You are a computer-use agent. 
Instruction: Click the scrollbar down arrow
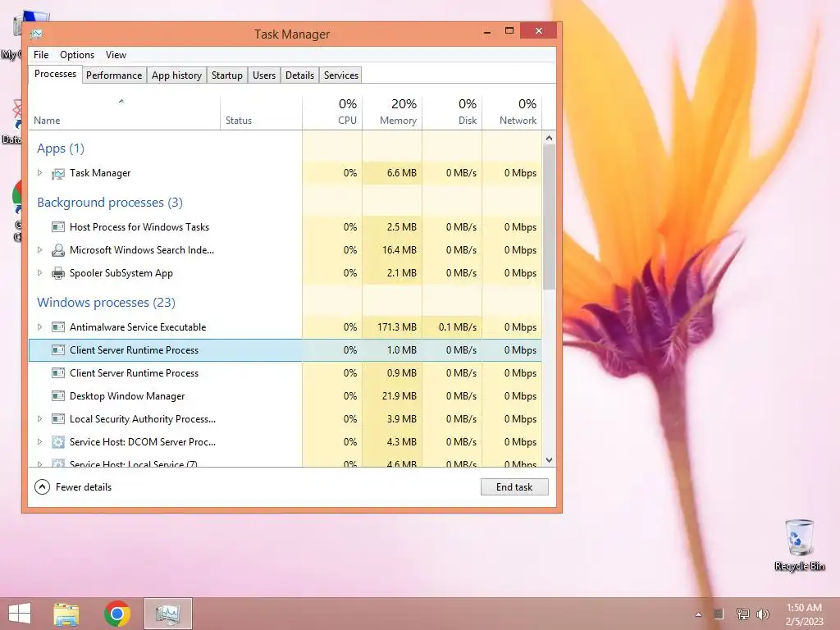(x=549, y=460)
